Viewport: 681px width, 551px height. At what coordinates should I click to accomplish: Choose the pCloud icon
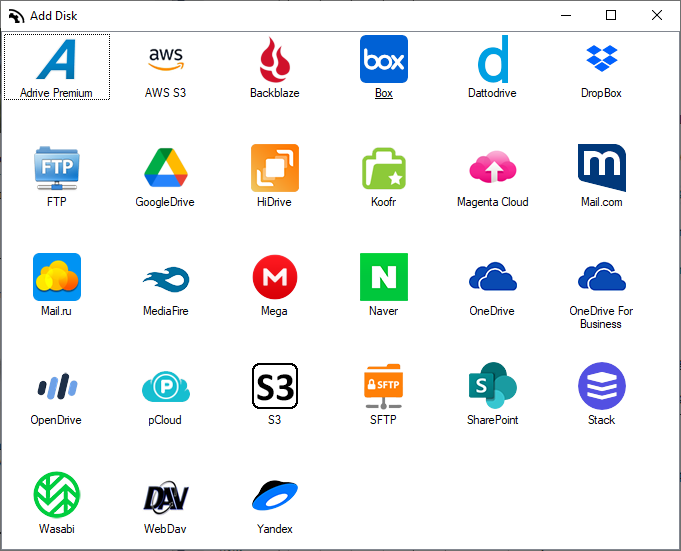tap(165, 386)
